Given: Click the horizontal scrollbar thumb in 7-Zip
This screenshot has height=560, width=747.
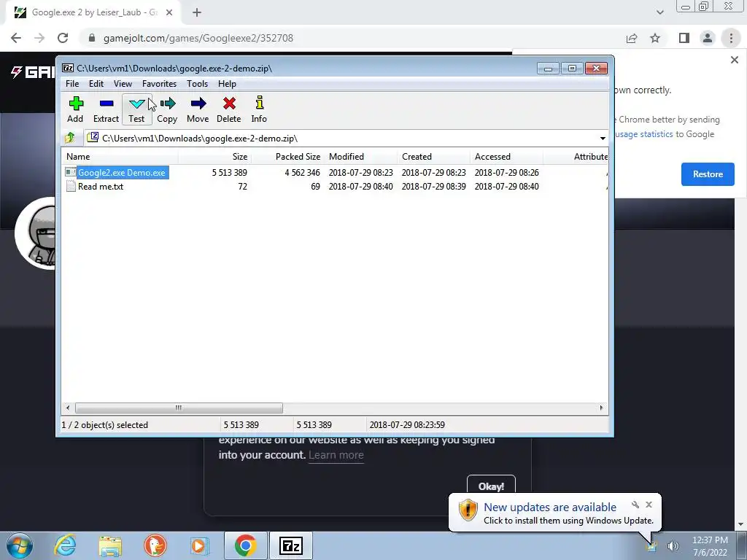Looking at the screenshot, I should 179,408.
